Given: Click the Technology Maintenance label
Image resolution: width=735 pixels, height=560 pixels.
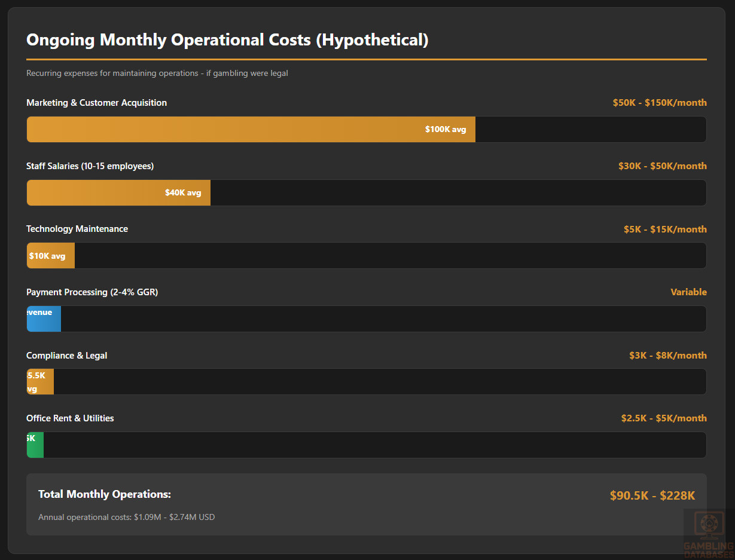Looking at the screenshot, I should (x=77, y=229).
